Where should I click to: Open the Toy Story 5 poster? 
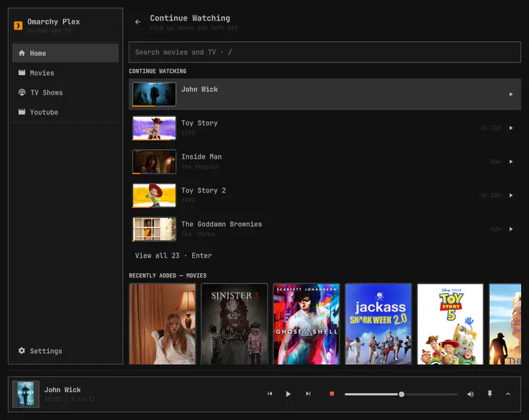[x=450, y=324]
